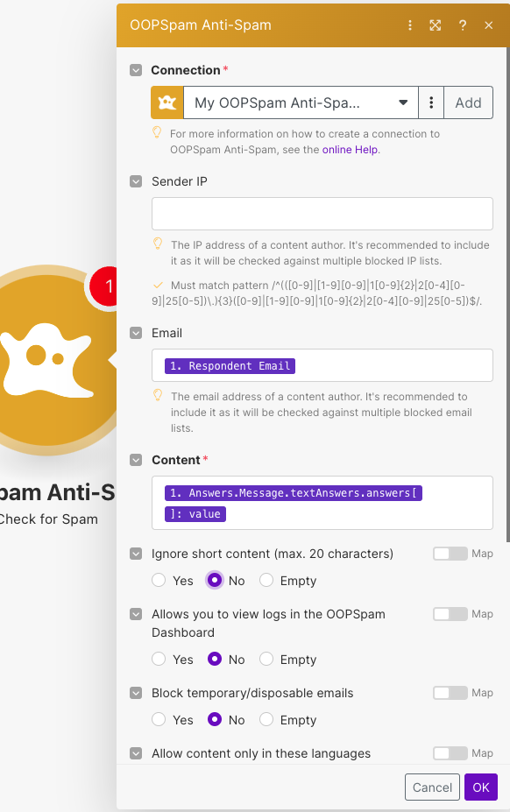510x812 pixels.
Task: Collapse the Ignore short content chevron
Action: click(136, 554)
